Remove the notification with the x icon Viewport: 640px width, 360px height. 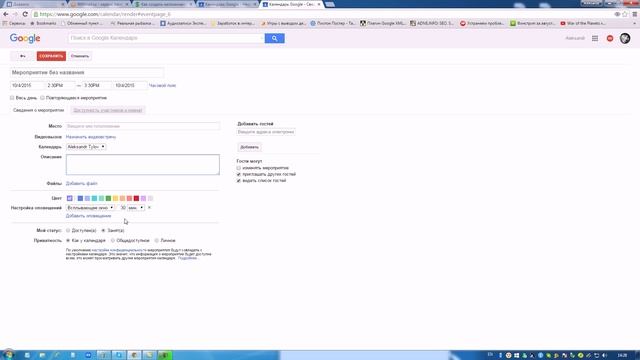pyautogui.click(x=149, y=208)
